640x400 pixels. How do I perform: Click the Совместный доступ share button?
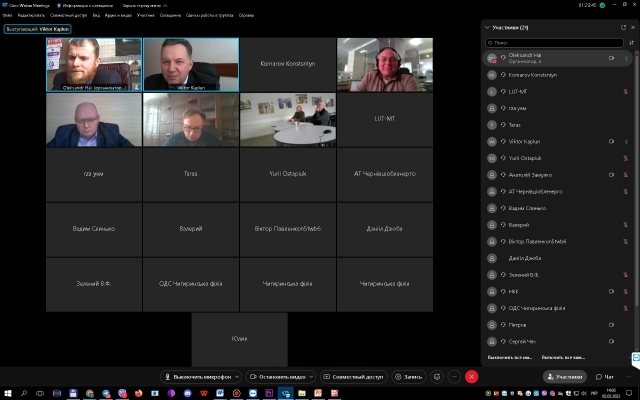tap(353, 377)
